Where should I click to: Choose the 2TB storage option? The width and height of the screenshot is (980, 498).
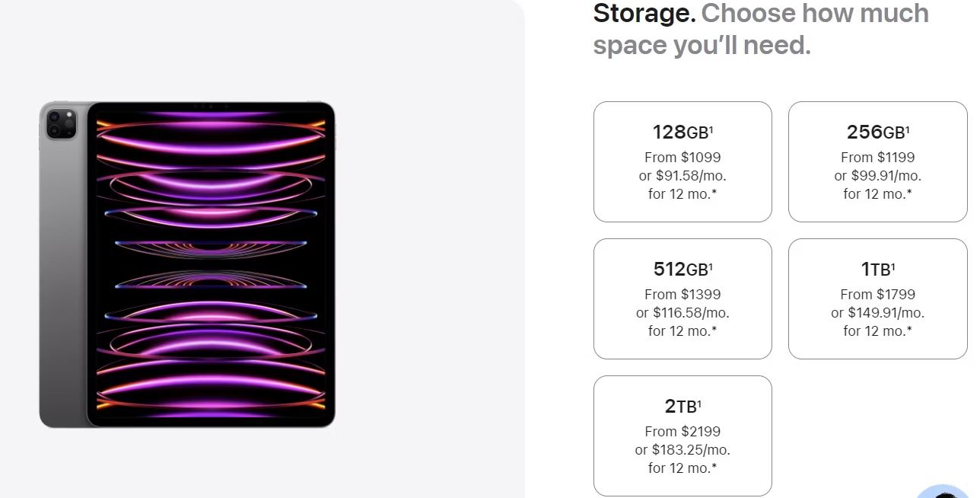coord(682,436)
